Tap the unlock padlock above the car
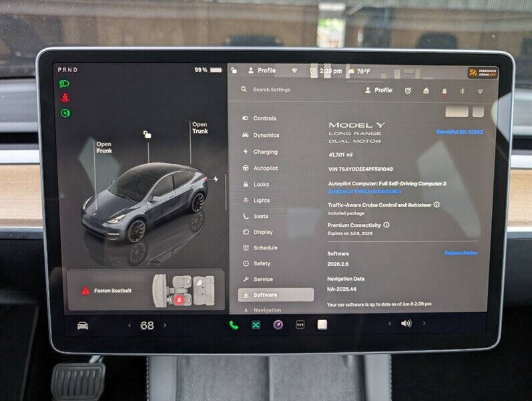 (x=147, y=134)
